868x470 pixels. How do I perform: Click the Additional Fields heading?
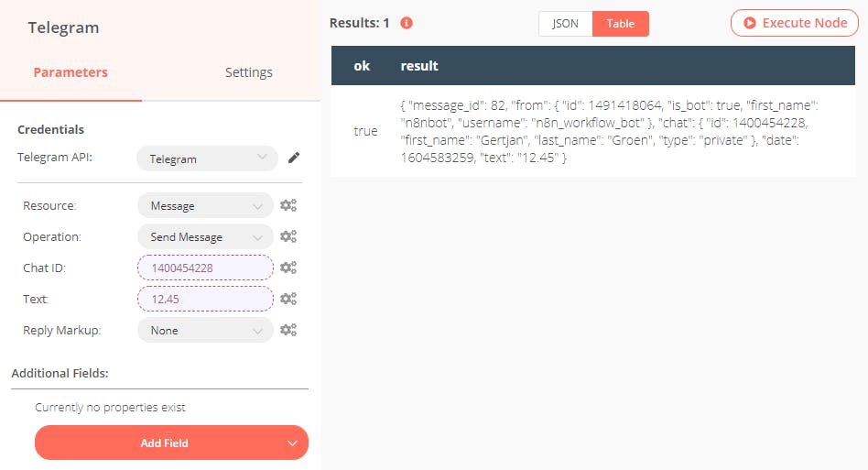[x=60, y=373]
